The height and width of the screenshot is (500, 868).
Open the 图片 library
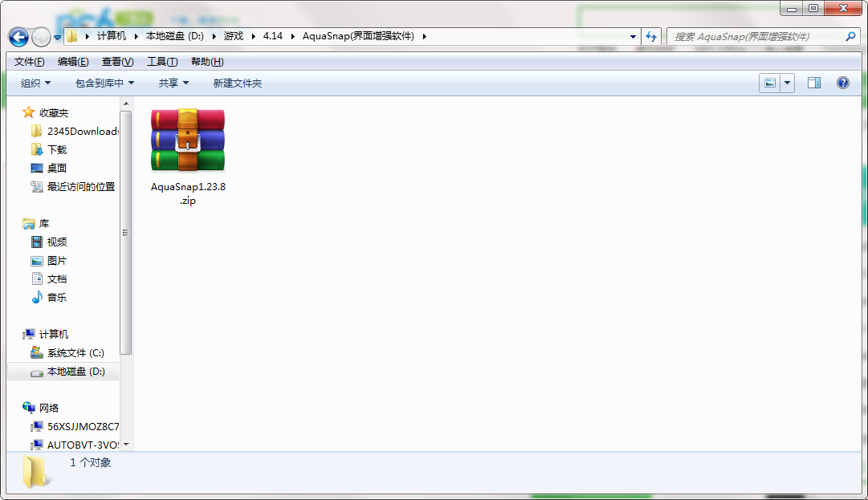[56, 261]
